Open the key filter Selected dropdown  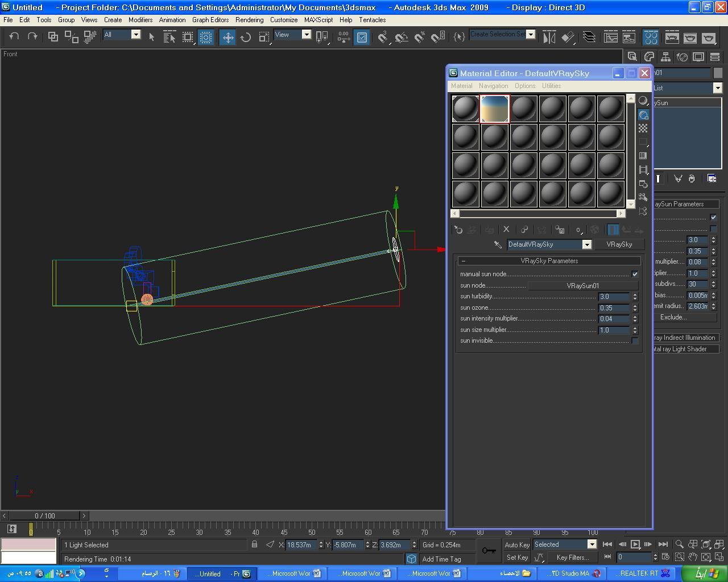(591, 544)
